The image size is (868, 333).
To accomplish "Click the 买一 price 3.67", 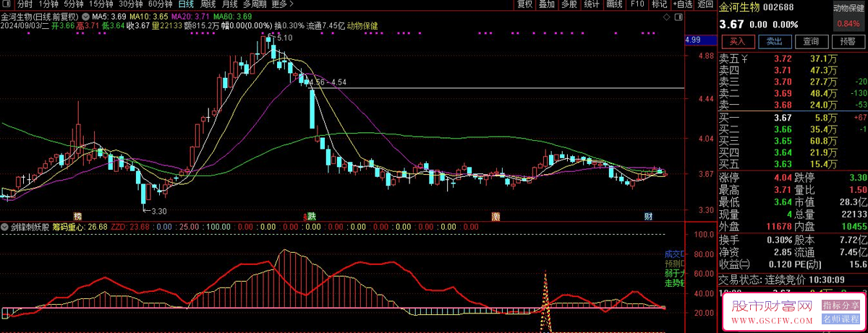I will (783, 118).
